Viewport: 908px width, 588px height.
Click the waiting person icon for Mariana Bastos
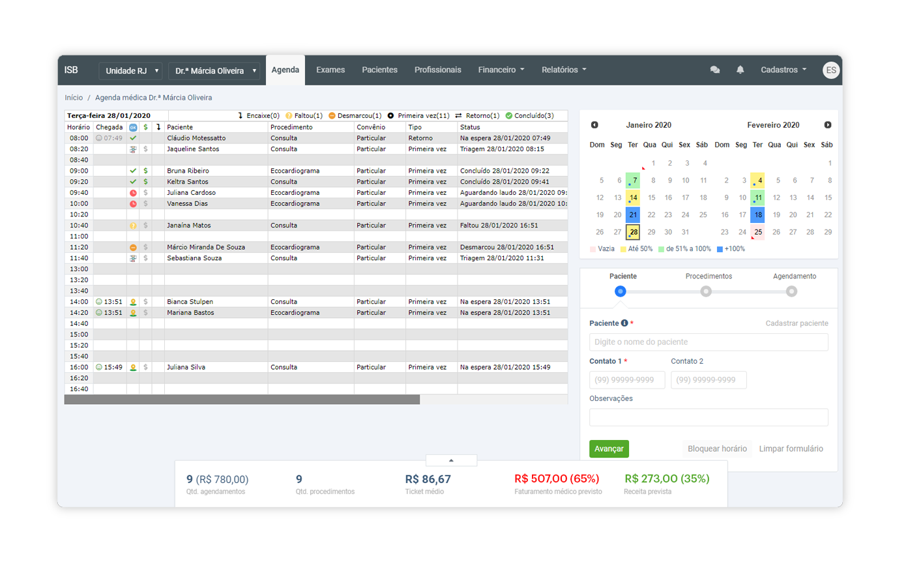pos(133,313)
